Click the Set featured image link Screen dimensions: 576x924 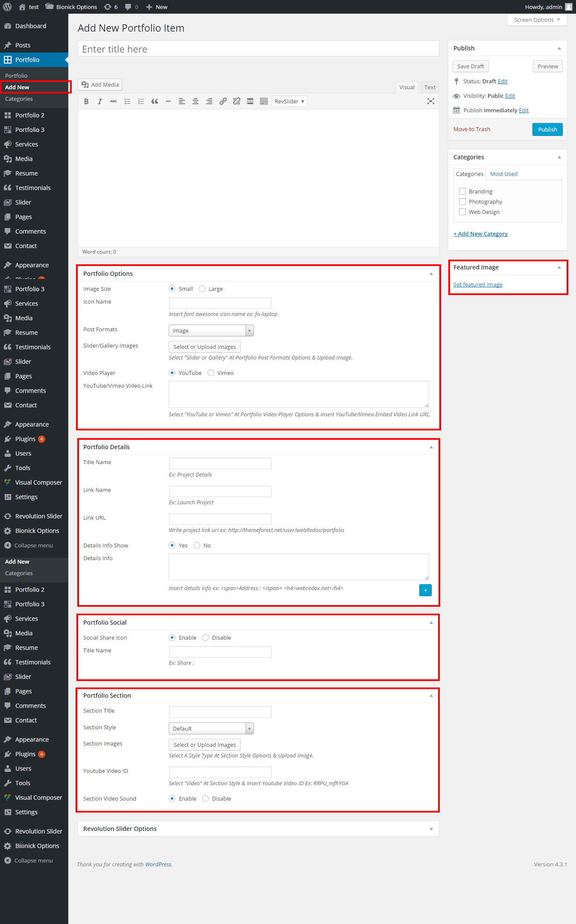[477, 285]
